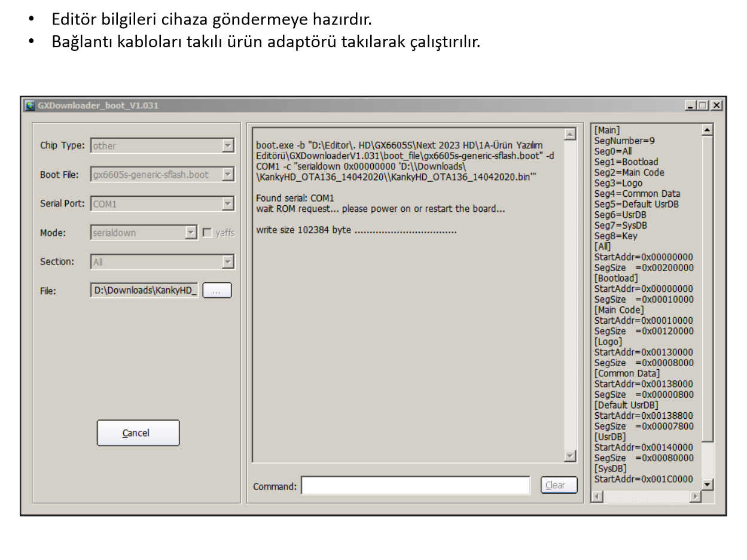Image resolution: width=747 pixels, height=560 pixels.
Task: Click the "[UsrDB]" section header line
Action: coord(610,437)
